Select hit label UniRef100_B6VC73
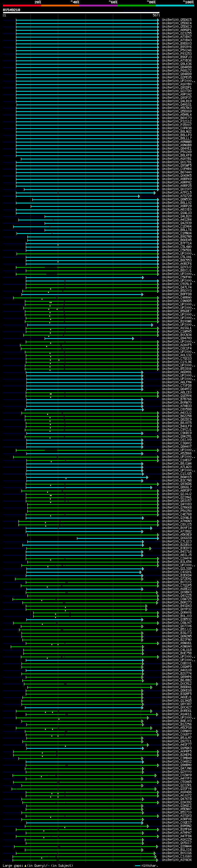The image size is (197, 868). pyautogui.click(x=177, y=118)
